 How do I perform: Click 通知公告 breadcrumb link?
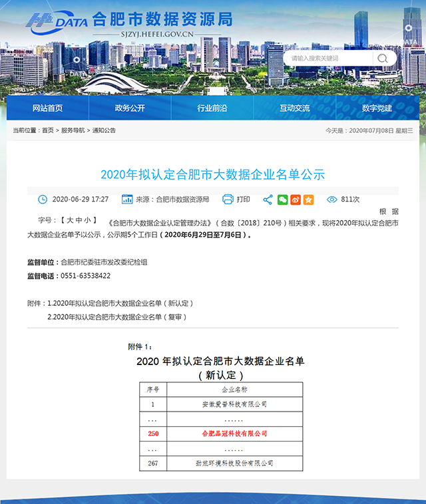[x=104, y=130]
